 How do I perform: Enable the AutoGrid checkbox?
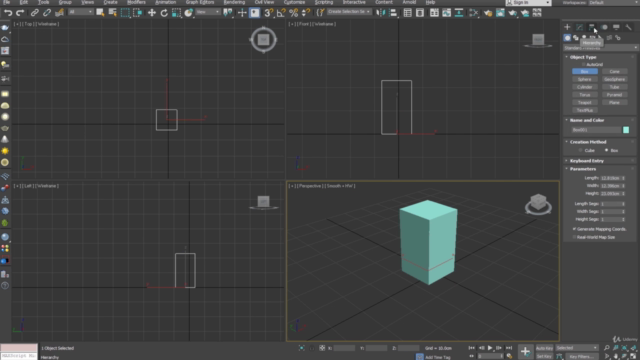click(584, 64)
